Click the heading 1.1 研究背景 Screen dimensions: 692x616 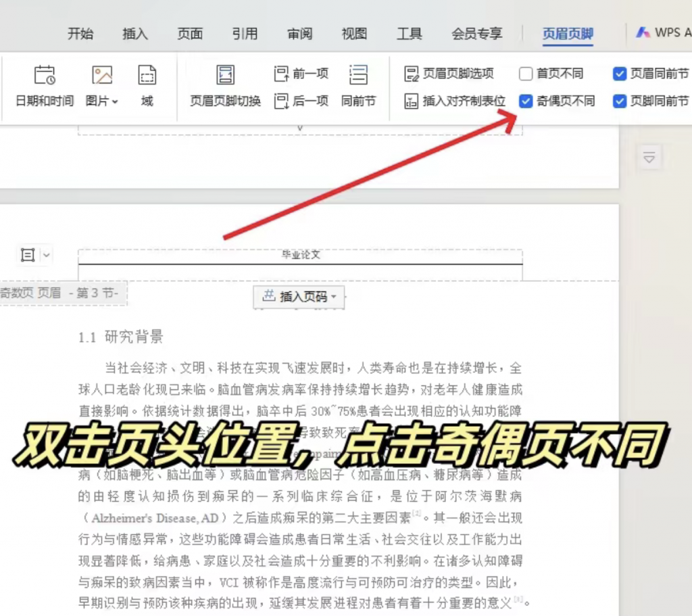[121, 337]
